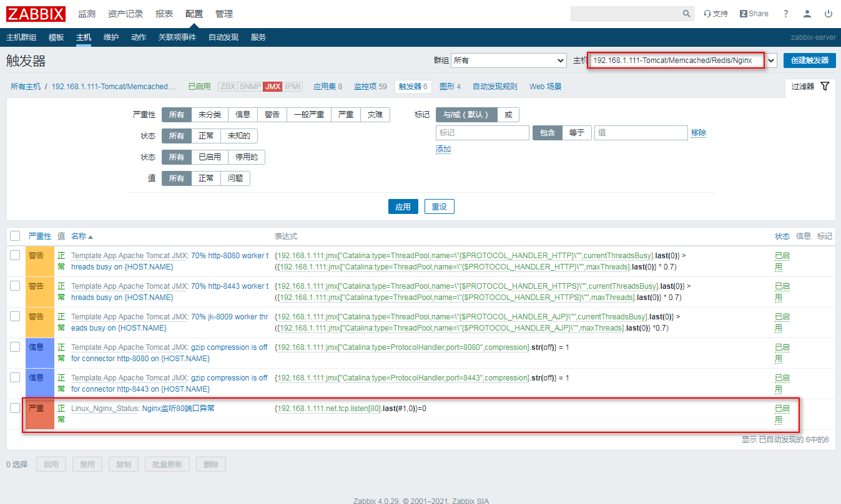Viewport: 841px width, 504px height.
Task: Click the red JMX availability badge
Action: [x=273, y=87]
